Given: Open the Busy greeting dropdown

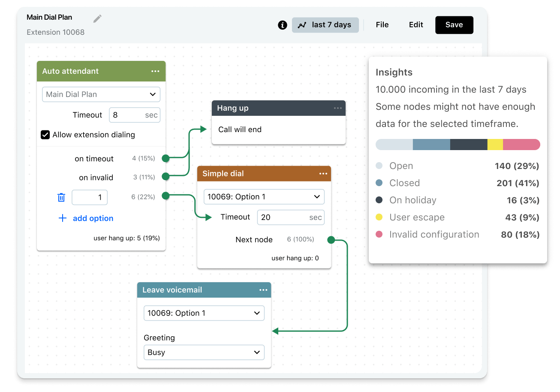Looking at the screenshot, I should 204,352.
